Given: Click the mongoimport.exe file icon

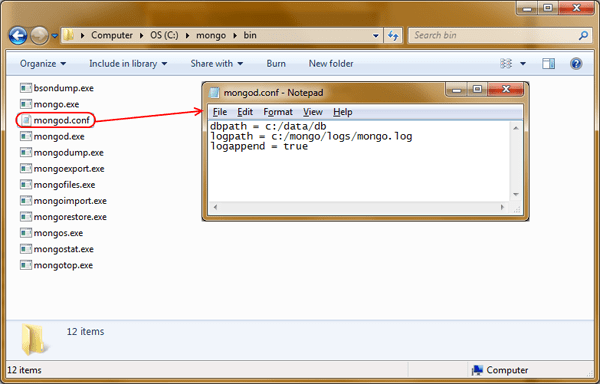Looking at the screenshot, I should pos(26,201).
